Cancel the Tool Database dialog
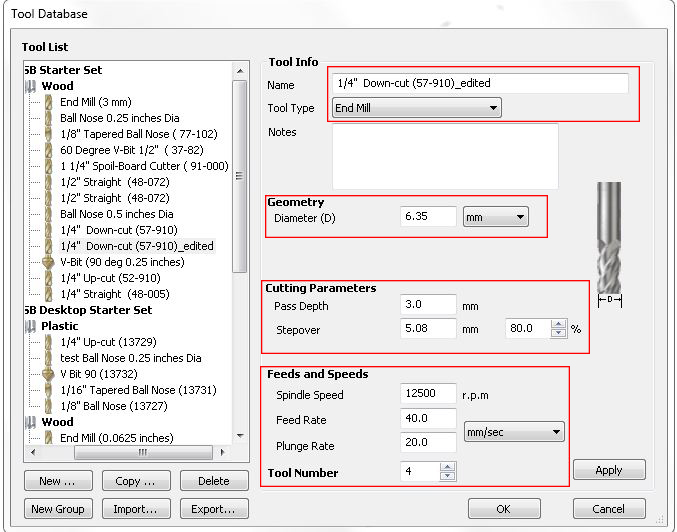Screen dimensions: 677x532 (609, 509)
